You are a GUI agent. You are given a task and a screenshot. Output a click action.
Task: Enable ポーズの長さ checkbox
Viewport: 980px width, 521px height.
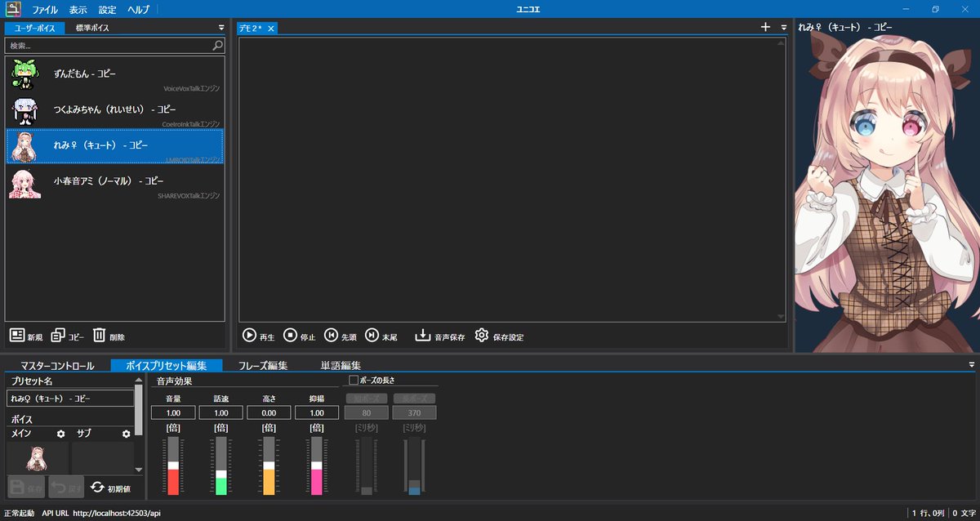[354, 380]
